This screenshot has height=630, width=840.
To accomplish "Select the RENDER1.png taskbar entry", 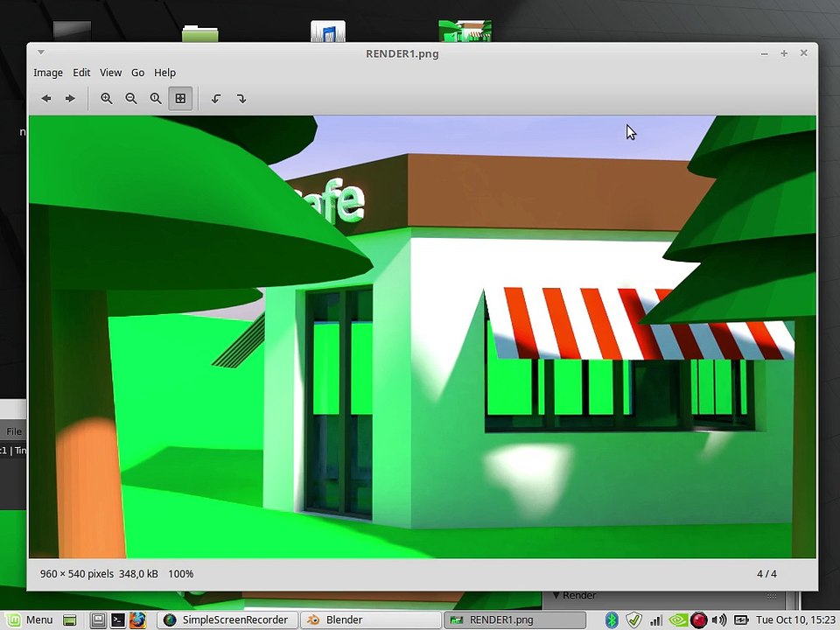I will tap(514, 620).
